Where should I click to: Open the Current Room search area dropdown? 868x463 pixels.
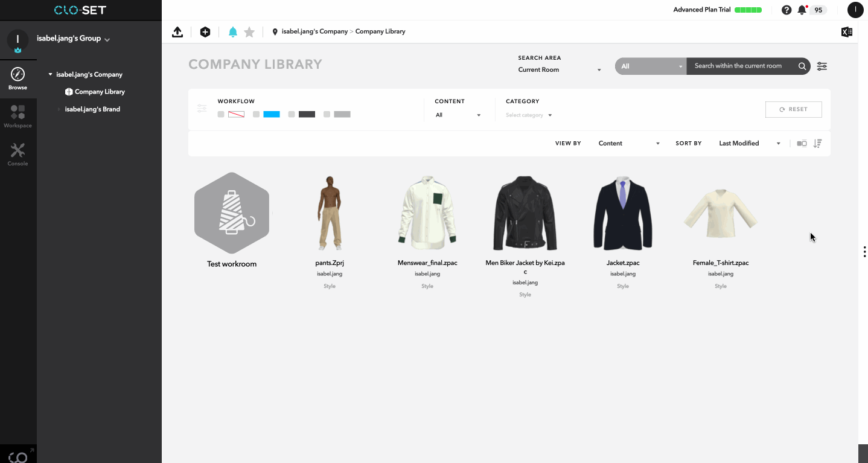point(560,69)
